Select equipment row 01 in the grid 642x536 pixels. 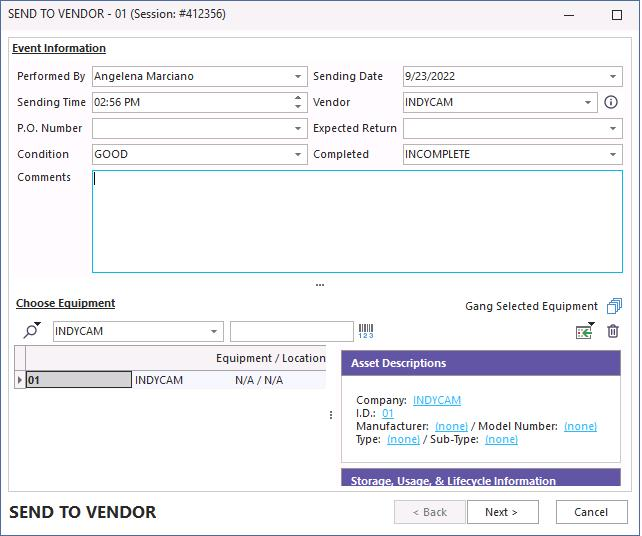pyautogui.click(x=78, y=380)
